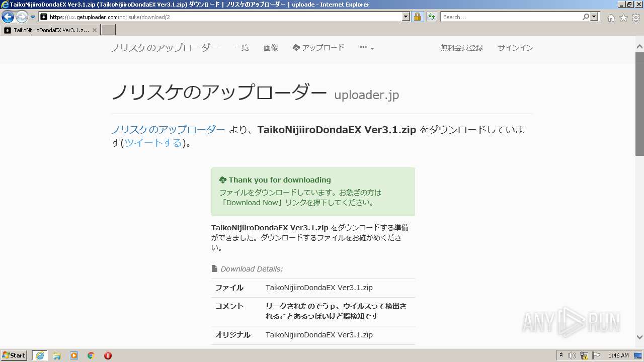Open Favorites with the star icon
Image resolution: width=644 pixels, height=362 pixels.
click(623, 18)
